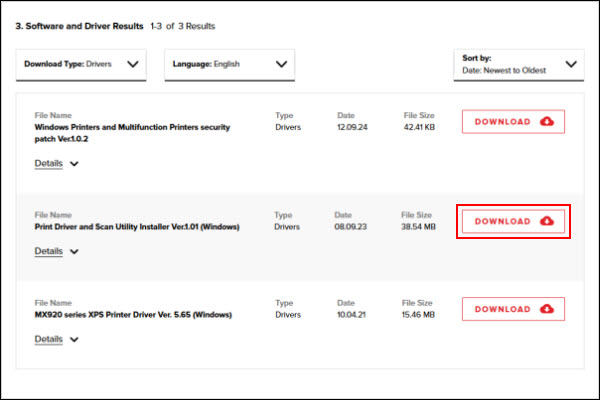Viewport: 600px width, 400px height.
Task: Click the cloud icon on the MX920 XPS download
Action: coord(546,309)
